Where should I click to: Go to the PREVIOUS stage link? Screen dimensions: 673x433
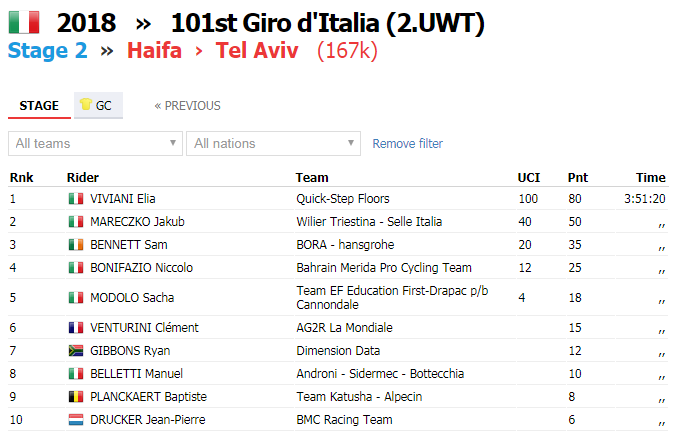(x=188, y=106)
